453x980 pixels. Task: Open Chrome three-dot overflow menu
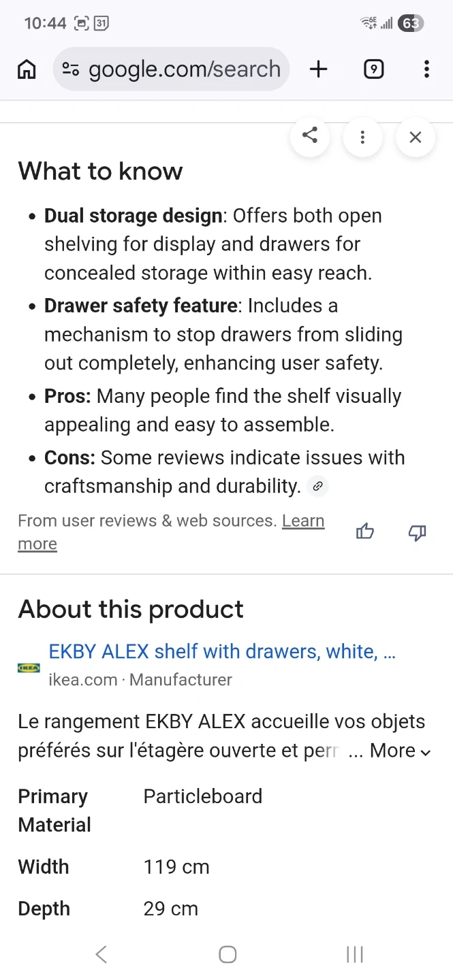pyautogui.click(x=426, y=69)
